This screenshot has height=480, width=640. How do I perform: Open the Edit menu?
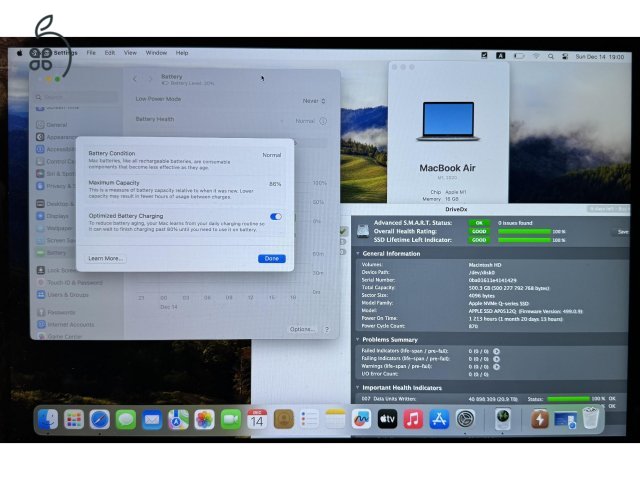[109, 53]
